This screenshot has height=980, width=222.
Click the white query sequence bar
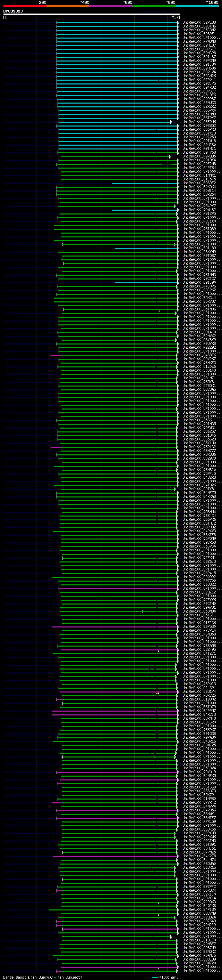[92, 14]
